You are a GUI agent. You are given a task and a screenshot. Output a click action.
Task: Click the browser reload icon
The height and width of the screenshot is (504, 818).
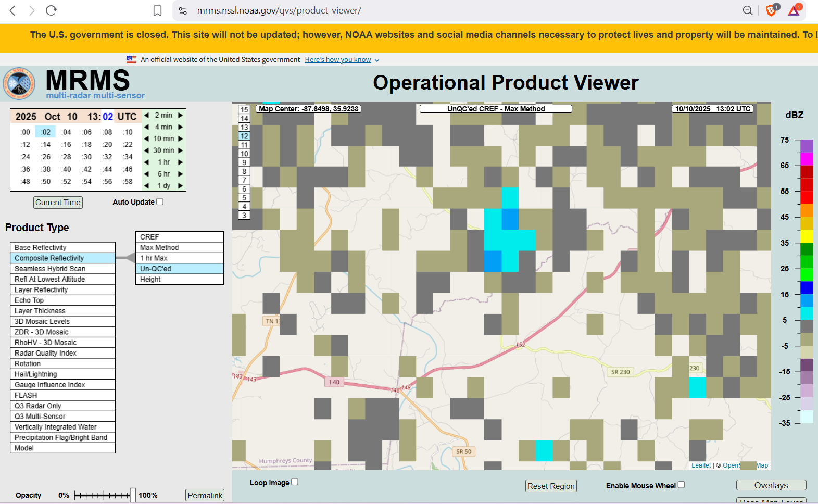51,10
